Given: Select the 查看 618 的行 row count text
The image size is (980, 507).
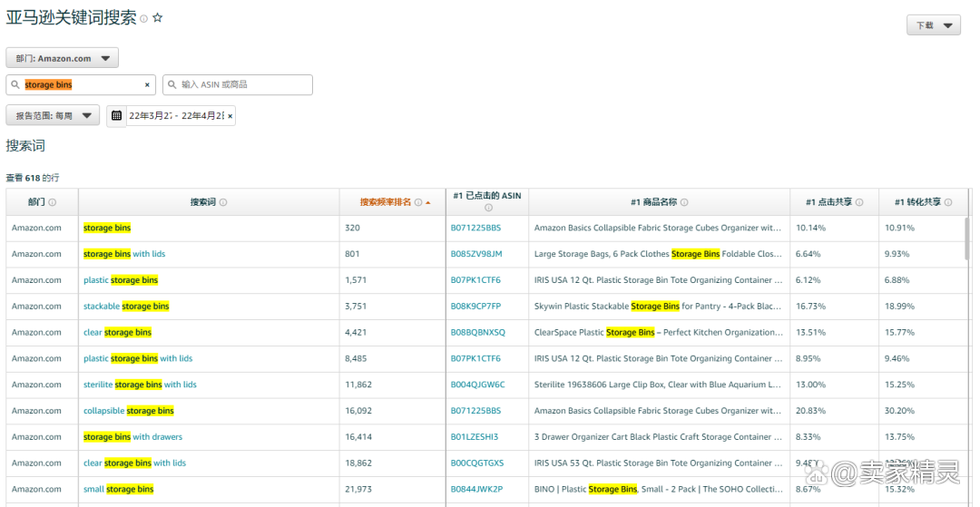Looking at the screenshot, I should pos(33,178).
